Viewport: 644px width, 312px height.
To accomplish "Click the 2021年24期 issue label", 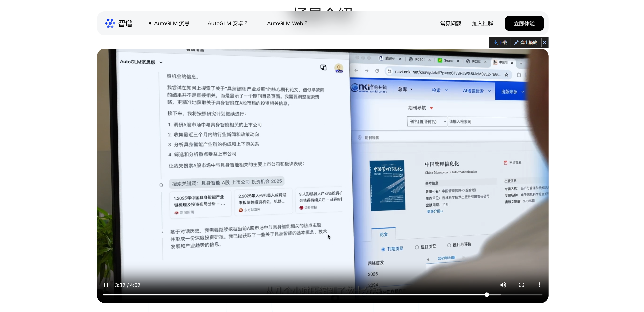I will tap(446, 258).
